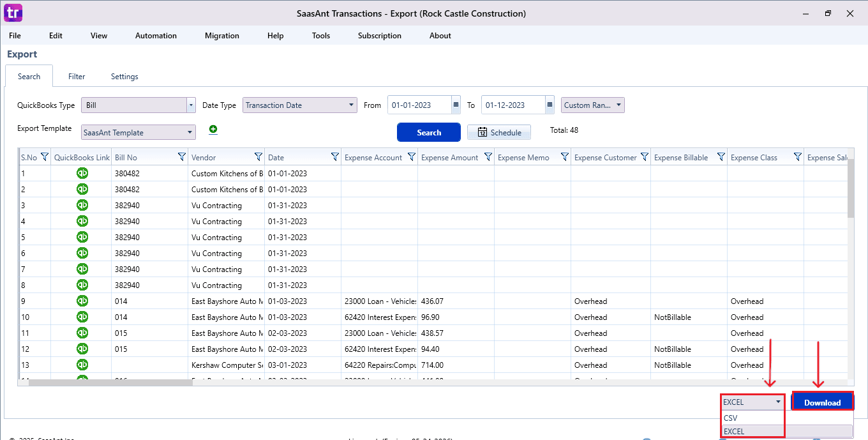Click the Search button
Image resolution: width=868 pixels, height=440 pixels.
click(428, 132)
